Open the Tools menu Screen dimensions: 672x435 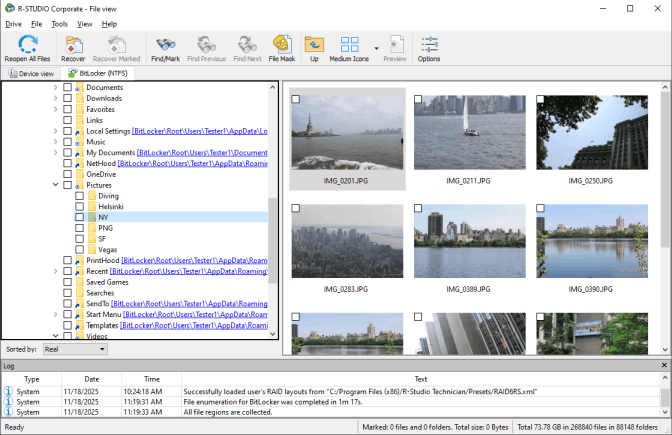click(x=60, y=23)
